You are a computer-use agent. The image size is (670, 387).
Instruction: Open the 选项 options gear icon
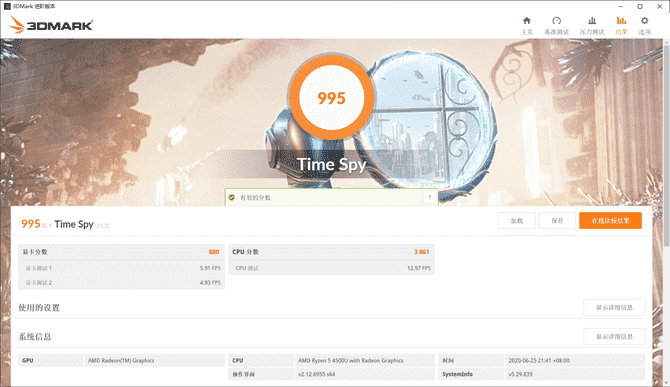644,21
